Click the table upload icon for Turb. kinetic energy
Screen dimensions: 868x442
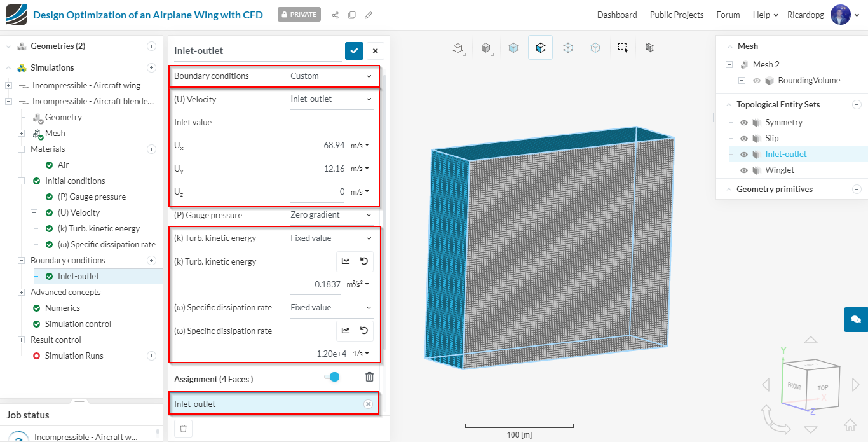(x=346, y=260)
